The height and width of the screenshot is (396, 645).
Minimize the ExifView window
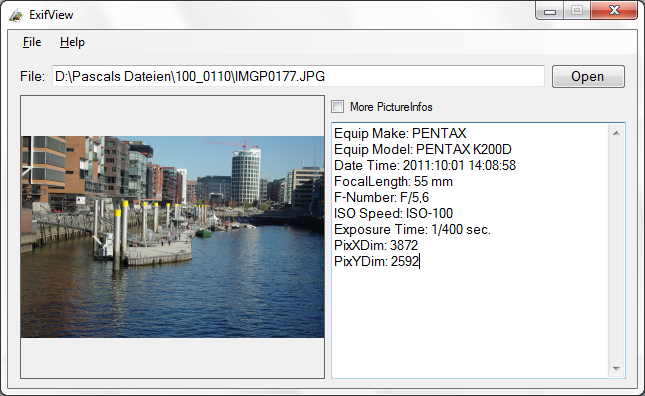pos(550,12)
